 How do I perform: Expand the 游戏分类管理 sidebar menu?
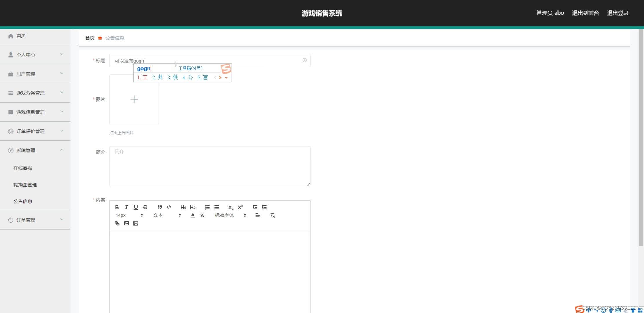pos(35,93)
